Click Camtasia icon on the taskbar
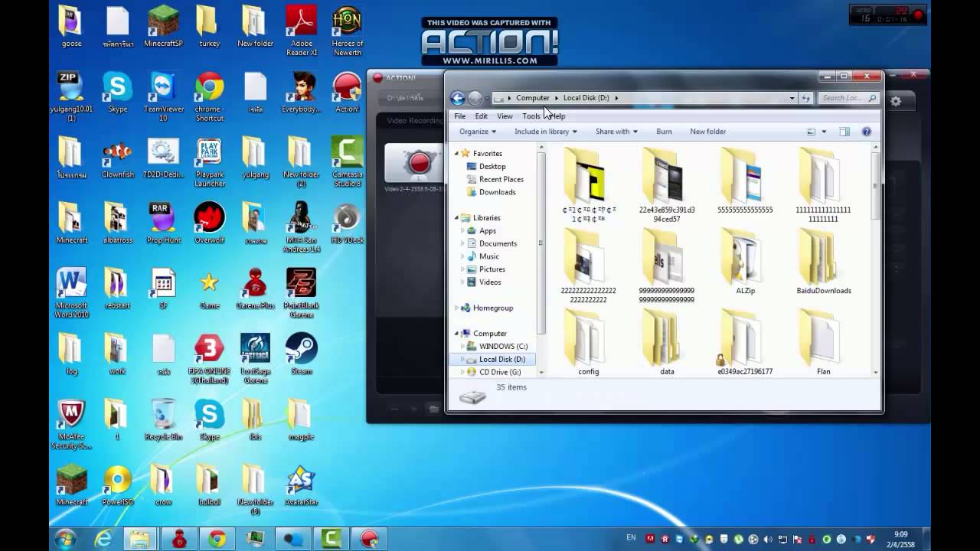This screenshot has height=551, width=980. tap(332, 540)
